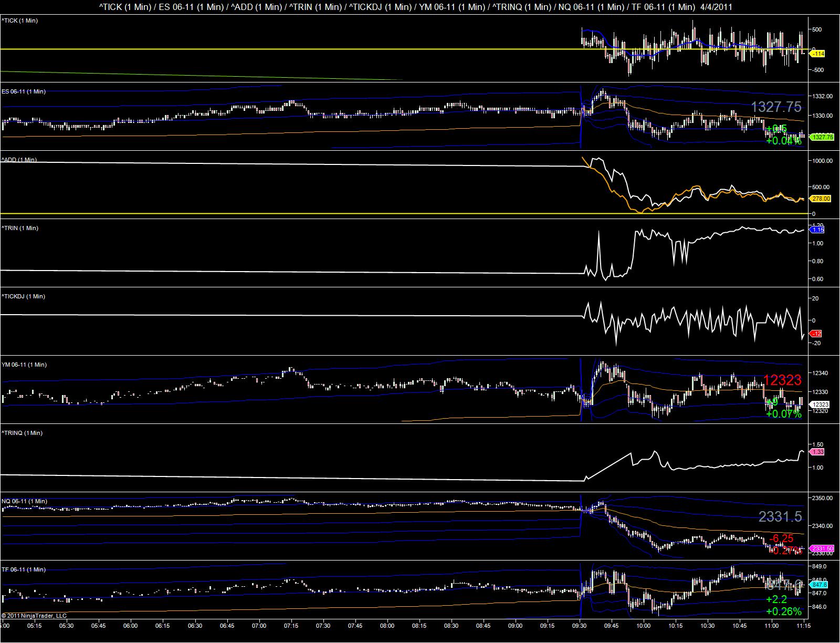
Task: Click the 1330.00 ES axis label
Action: (823, 116)
